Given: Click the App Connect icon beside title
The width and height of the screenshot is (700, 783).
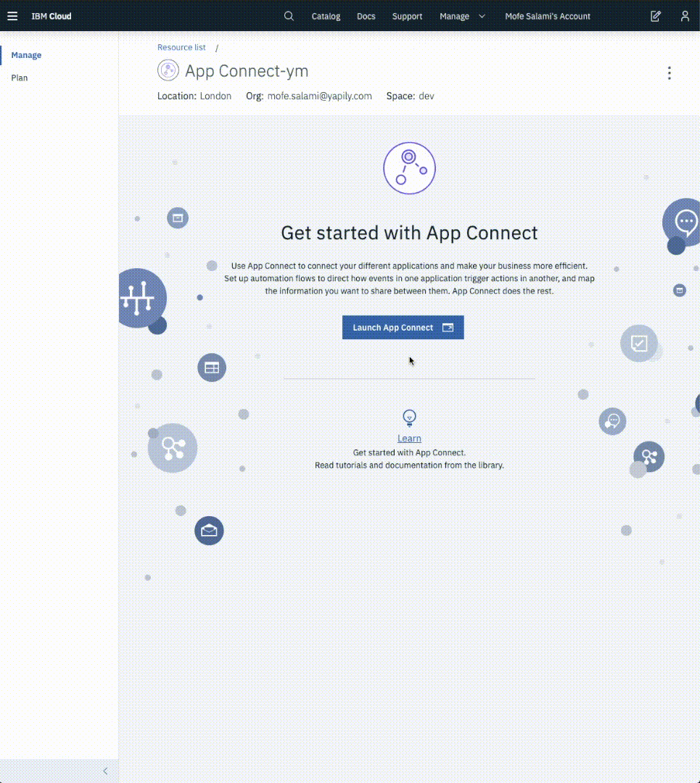Looking at the screenshot, I should (168, 70).
